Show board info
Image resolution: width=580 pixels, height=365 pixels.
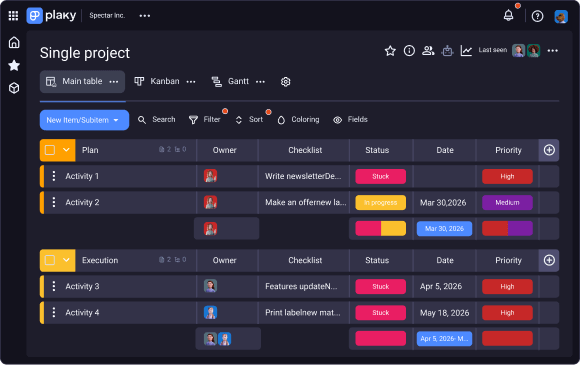(409, 51)
